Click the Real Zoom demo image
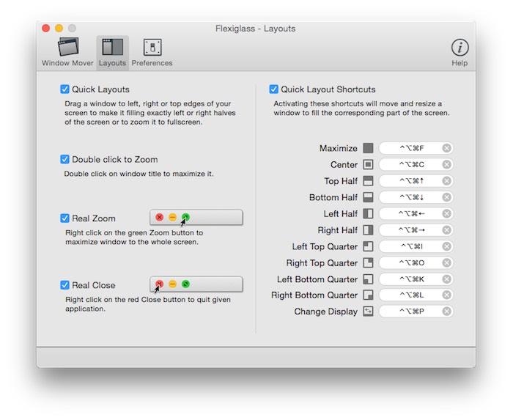Screen dimensions: 513x420 point(196,218)
